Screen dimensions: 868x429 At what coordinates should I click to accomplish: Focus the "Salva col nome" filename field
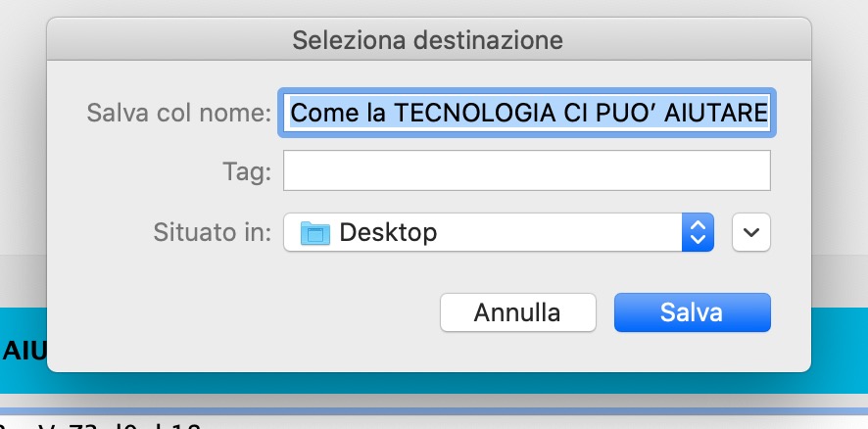(x=529, y=113)
